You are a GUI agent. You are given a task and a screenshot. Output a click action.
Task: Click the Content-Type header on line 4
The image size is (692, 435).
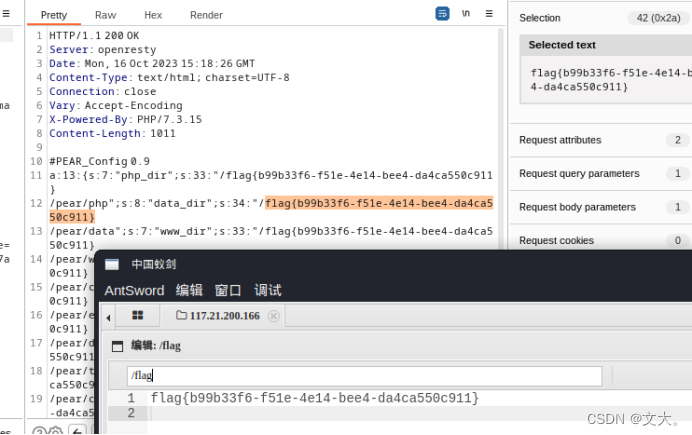pos(88,78)
